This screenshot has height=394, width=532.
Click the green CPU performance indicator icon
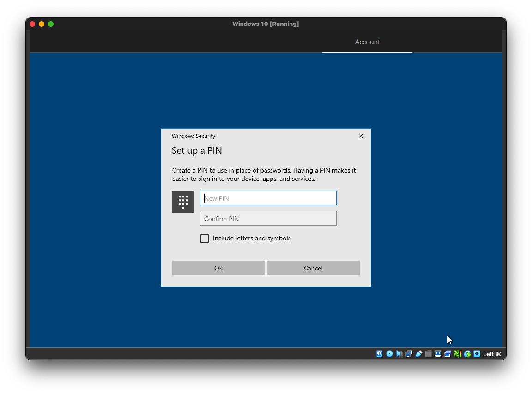tap(457, 354)
